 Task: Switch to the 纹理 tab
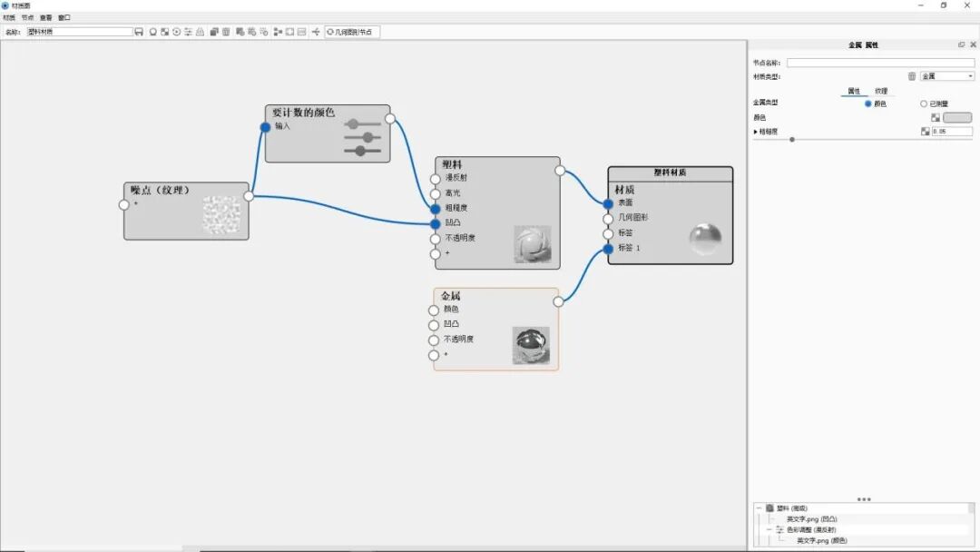pos(881,91)
